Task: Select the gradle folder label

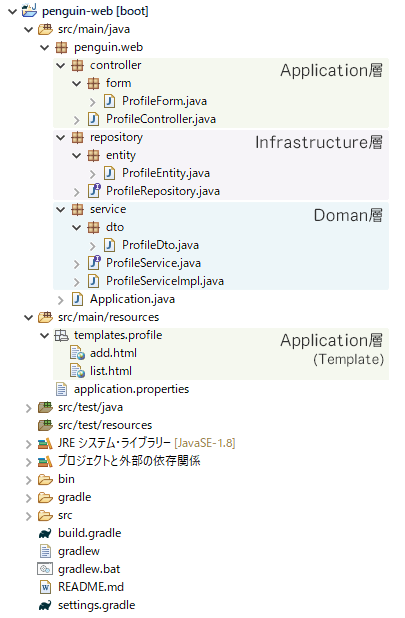Action: click(74, 497)
